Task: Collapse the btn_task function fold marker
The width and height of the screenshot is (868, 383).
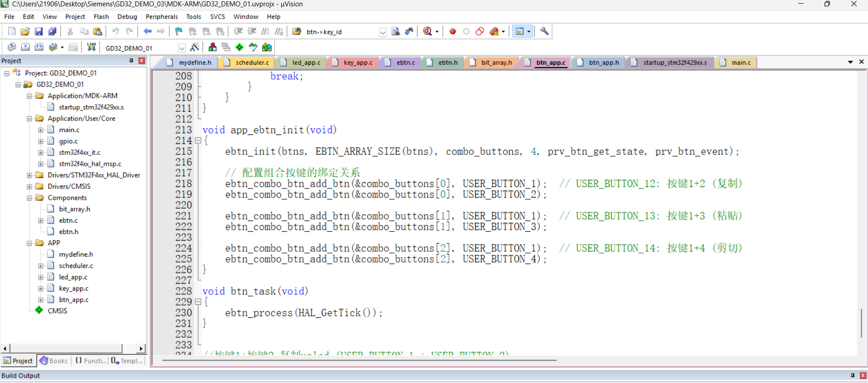Action: (198, 302)
